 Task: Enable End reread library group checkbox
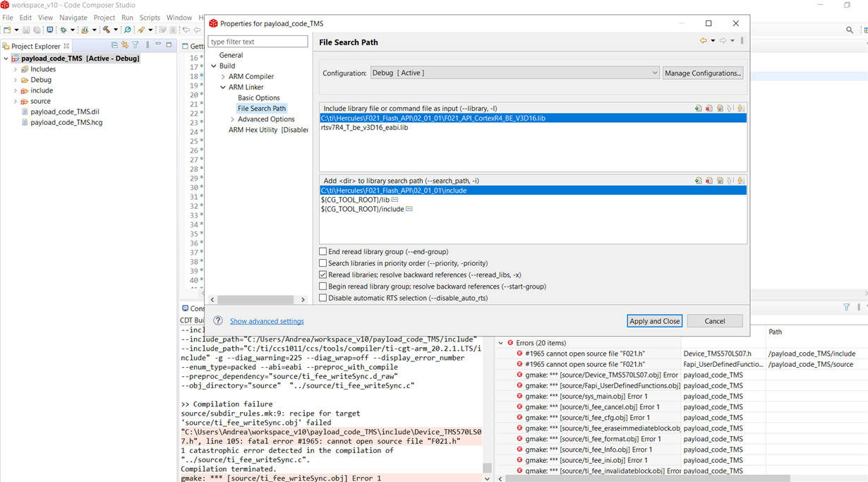point(323,251)
